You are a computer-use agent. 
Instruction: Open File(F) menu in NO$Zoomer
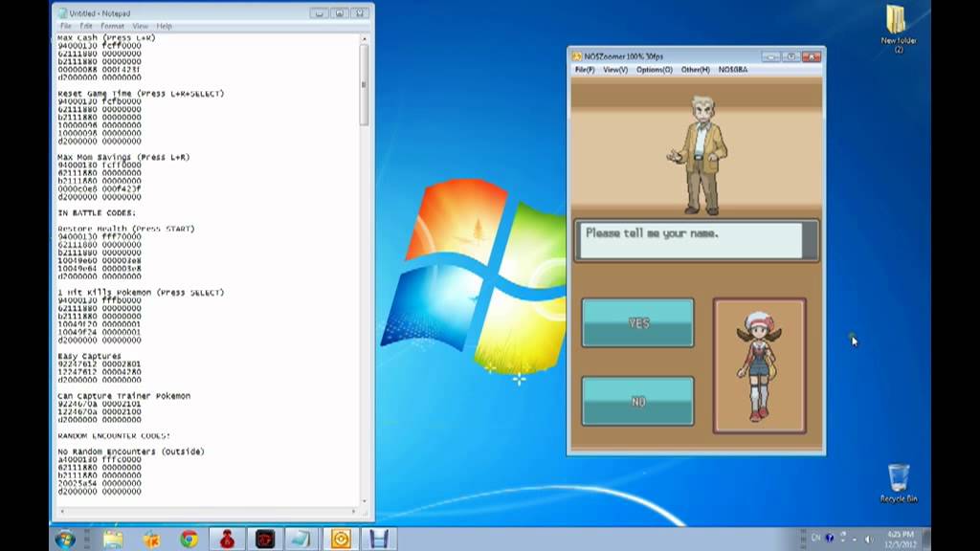pyautogui.click(x=585, y=70)
